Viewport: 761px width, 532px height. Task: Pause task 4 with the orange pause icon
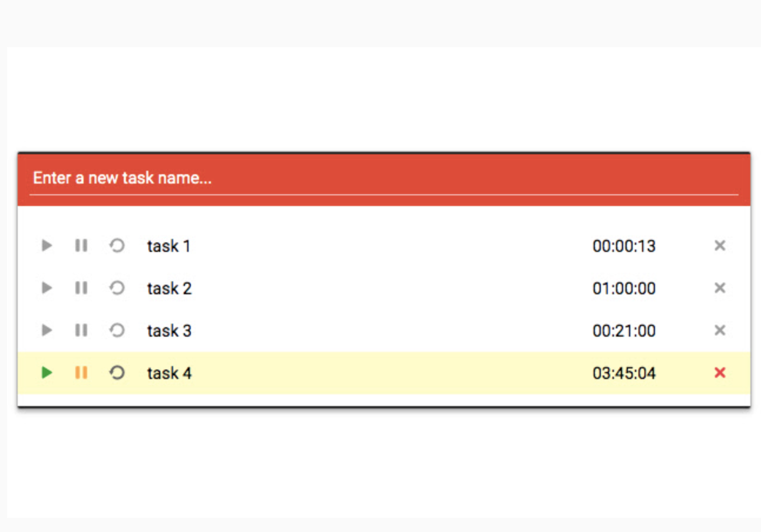pyautogui.click(x=81, y=373)
